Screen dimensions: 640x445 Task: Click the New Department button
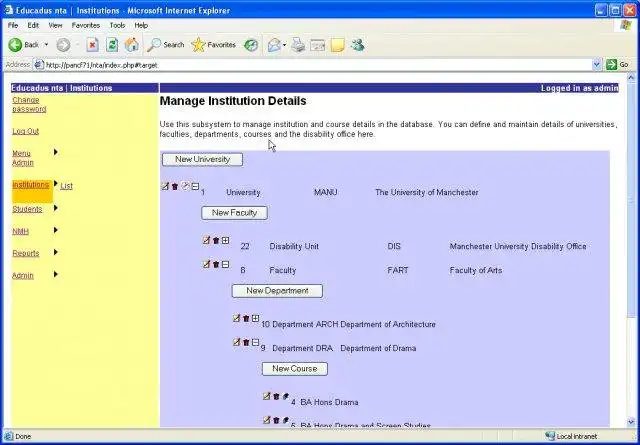click(x=277, y=291)
